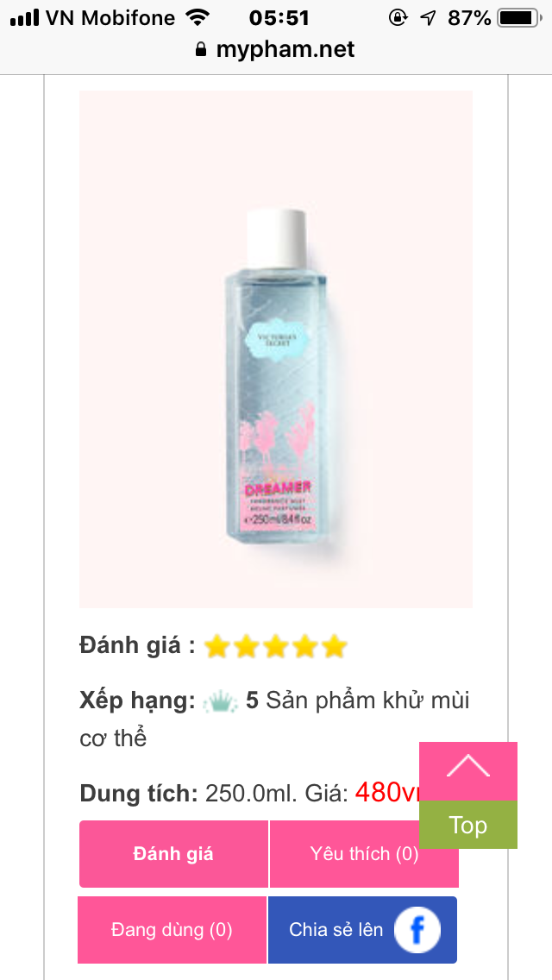Tap the crown ranking icon
Viewport: 552px width, 980px height.
point(220,702)
